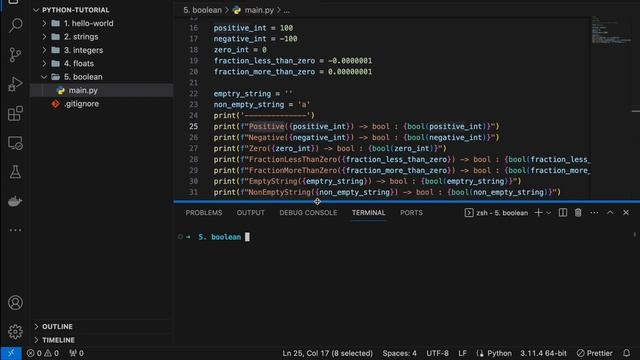Maximize the panel size with caret
Viewport: 640px width, 360px height.
[x=610, y=213]
